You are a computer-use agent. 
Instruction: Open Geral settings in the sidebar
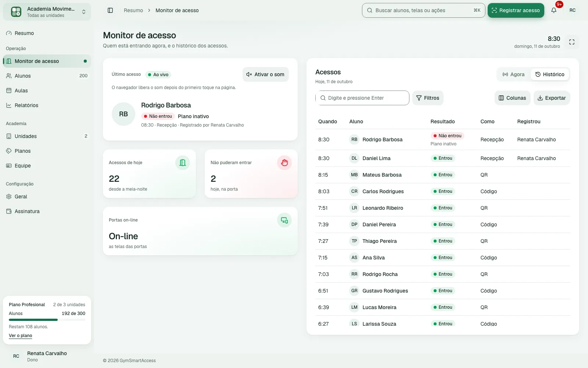(47, 197)
